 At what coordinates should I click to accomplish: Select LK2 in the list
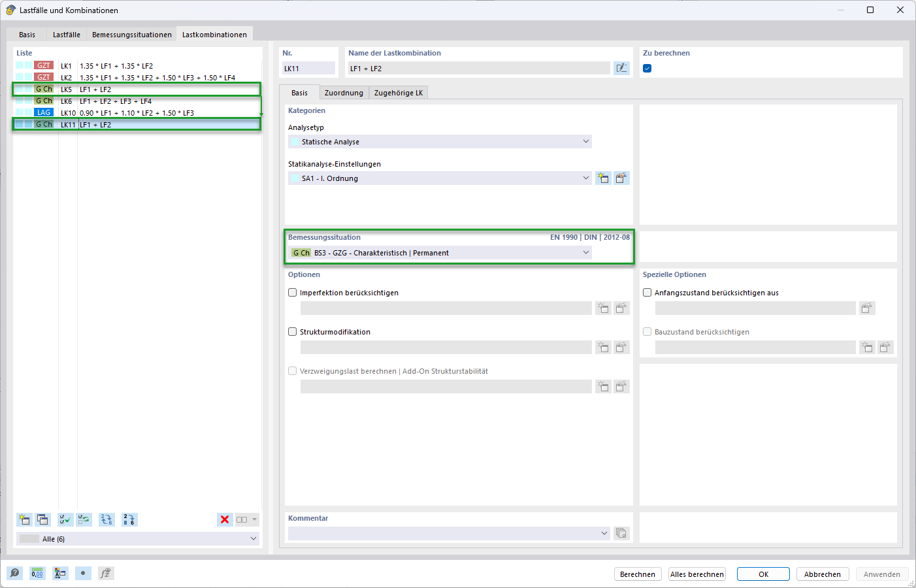click(x=137, y=78)
